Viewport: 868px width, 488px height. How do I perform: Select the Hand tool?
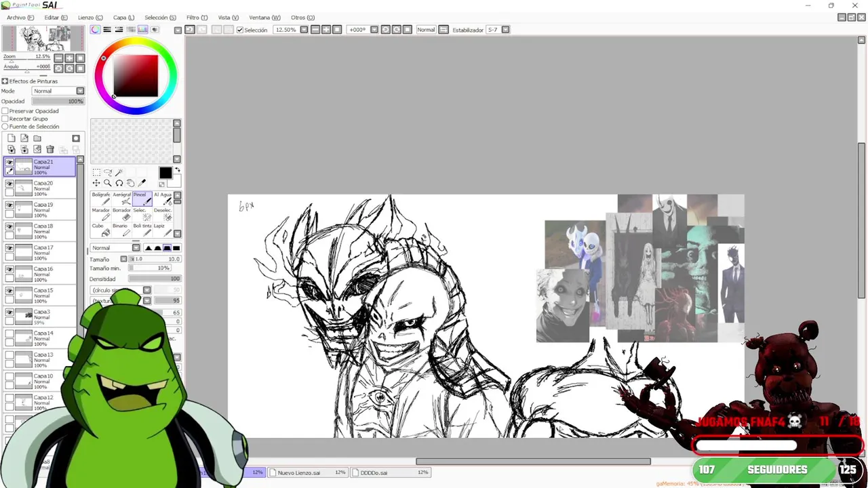pos(130,183)
